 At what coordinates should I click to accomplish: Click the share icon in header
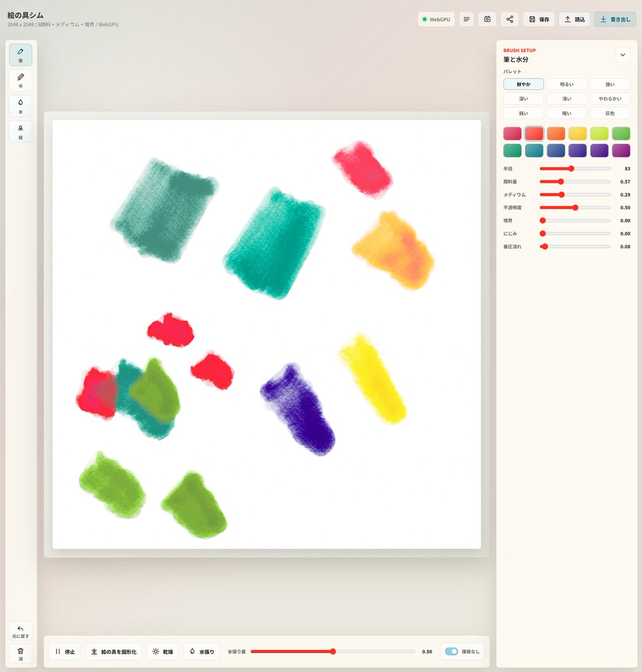(x=509, y=19)
